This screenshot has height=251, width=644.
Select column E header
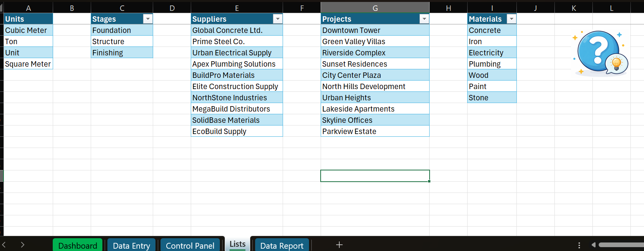237,8
